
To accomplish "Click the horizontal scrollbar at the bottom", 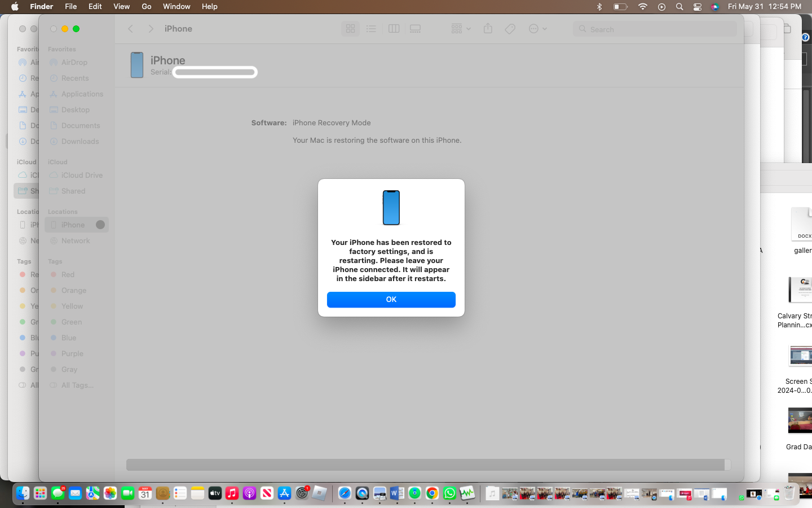I will click(426, 465).
